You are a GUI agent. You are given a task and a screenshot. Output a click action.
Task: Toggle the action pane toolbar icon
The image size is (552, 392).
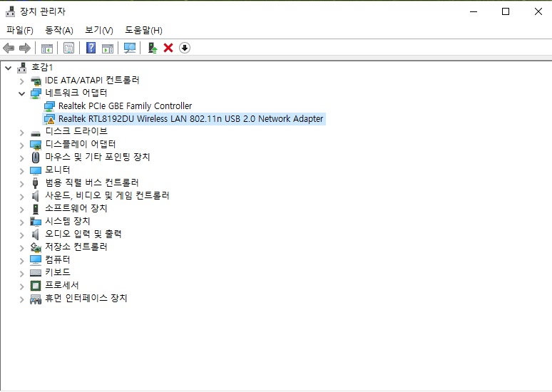(x=108, y=48)
